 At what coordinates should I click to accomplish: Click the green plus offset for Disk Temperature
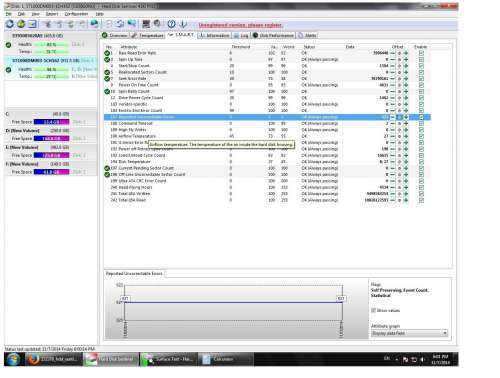tap(406, 162)
